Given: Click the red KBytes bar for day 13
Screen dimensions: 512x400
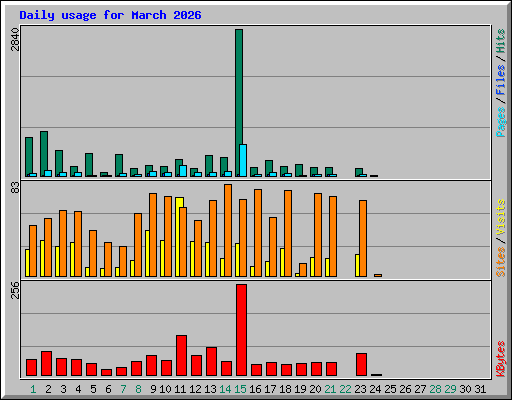Looking at the screenshot, I should pyautogui.click(x=211, y=362).
